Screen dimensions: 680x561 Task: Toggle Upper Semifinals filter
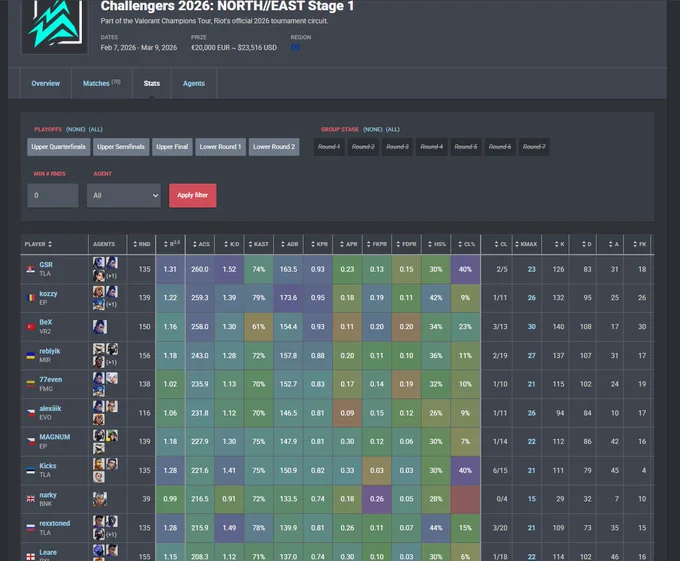click(121, 147)
